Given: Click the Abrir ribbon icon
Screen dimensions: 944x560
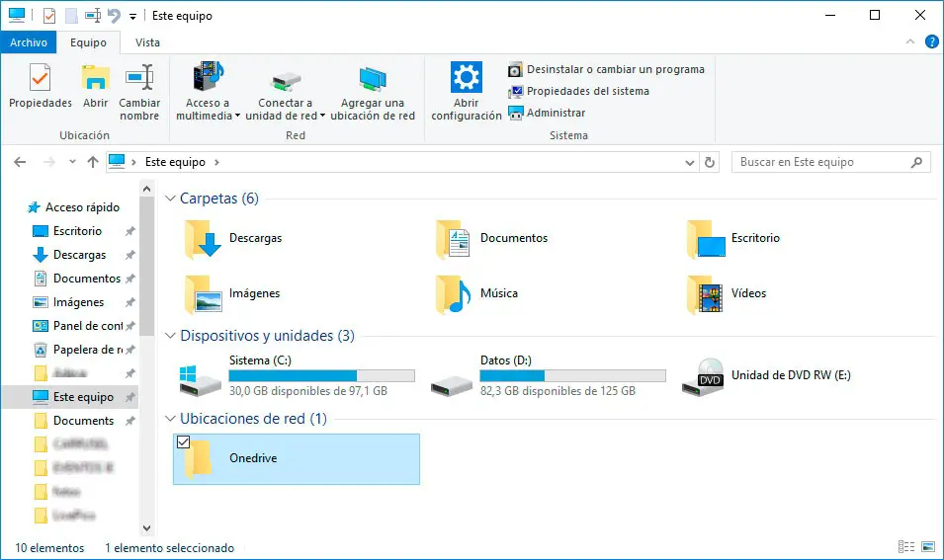Looking at the screenshot, I should tap(95, 78).
